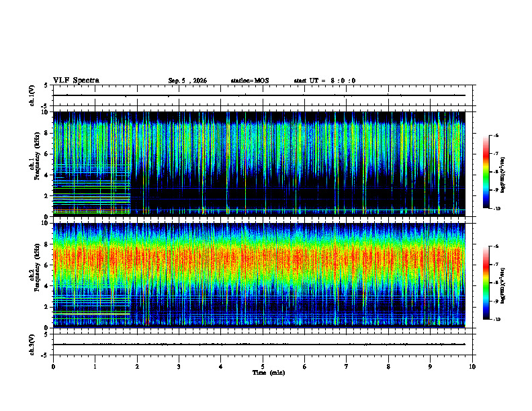532x411 pixels.
Task: Select the ch.1 Frequency (kHz) axis label
Action: (35, 164)
